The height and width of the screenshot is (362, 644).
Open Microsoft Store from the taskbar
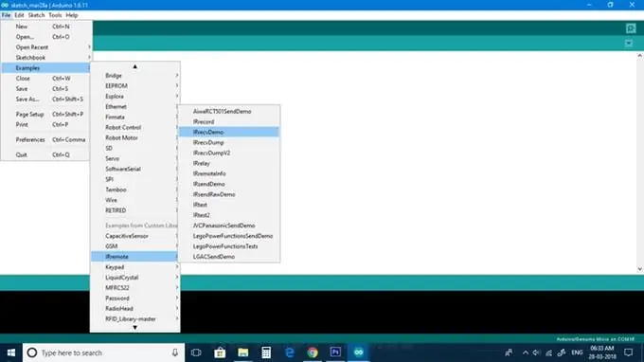[220, 353]
